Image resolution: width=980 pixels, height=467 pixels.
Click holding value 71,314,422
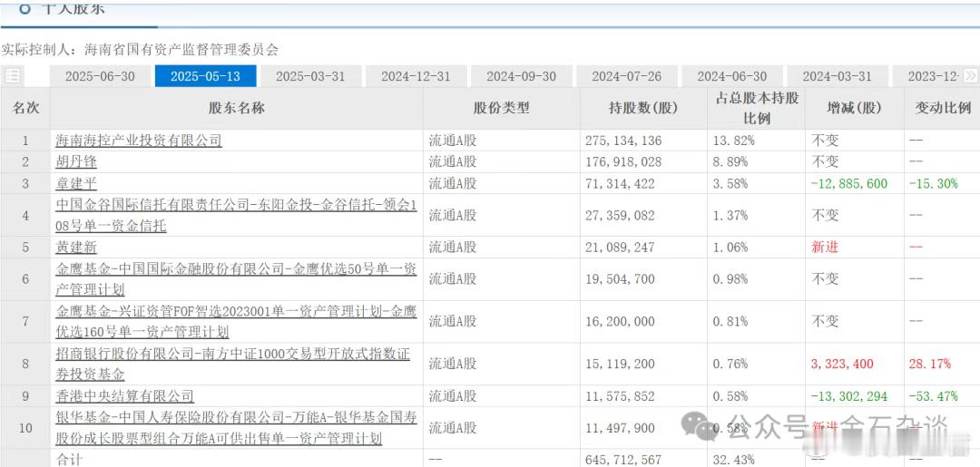coord(620,183)
